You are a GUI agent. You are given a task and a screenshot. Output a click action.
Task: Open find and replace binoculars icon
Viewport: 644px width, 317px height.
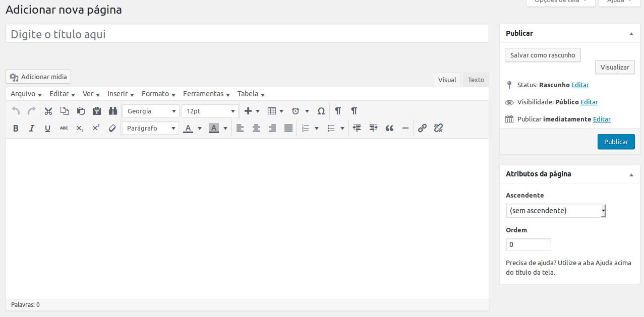pos(113,111)
